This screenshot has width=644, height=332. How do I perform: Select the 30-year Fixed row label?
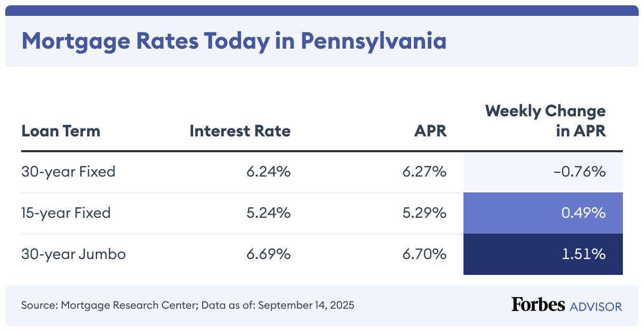68,171
